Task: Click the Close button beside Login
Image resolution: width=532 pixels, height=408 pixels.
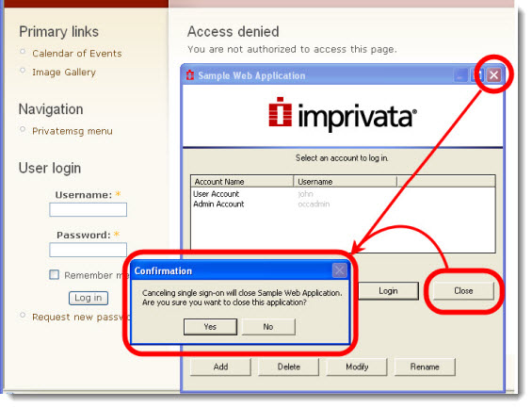Action: (x=463, y=291)
